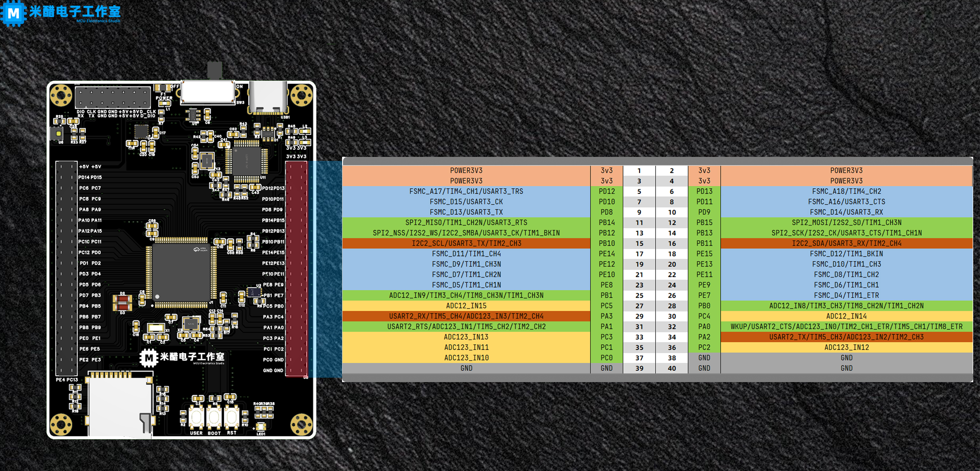The height and width of the screenshot is (471, 980).
Task: Click pin number 1 cell in table
Action: 639,171
